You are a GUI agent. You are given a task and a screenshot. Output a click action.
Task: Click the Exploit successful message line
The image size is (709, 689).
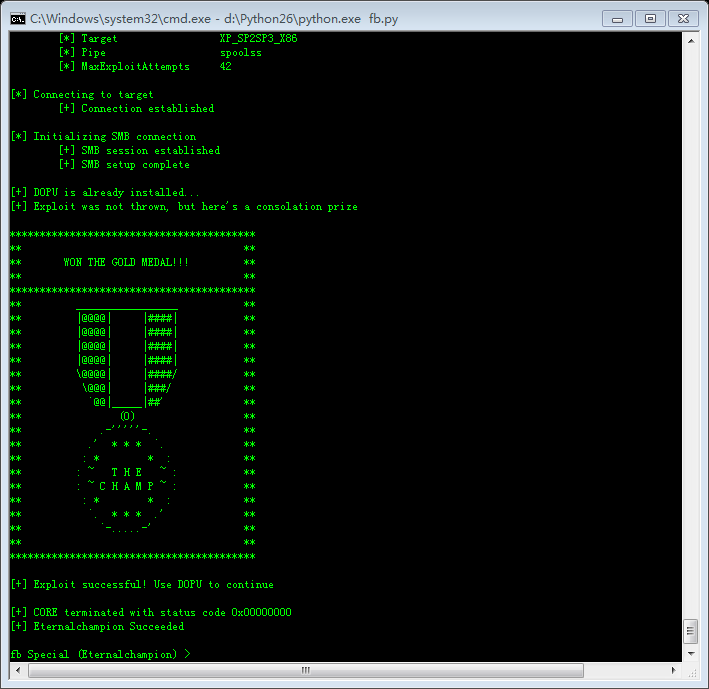142,584
